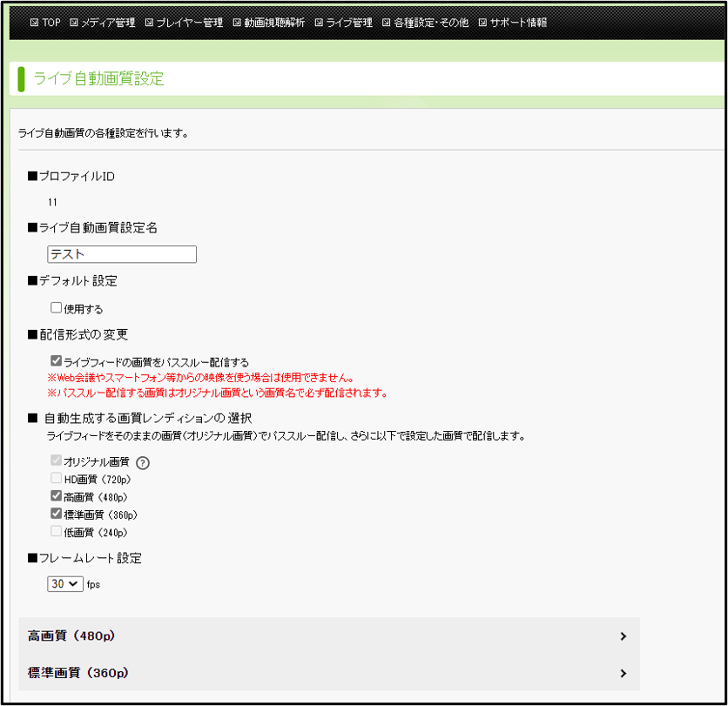The height and width of the screenshot is (706, 728).
Task: Click the 配信形式の変更 heading
Action: point(78,334)
